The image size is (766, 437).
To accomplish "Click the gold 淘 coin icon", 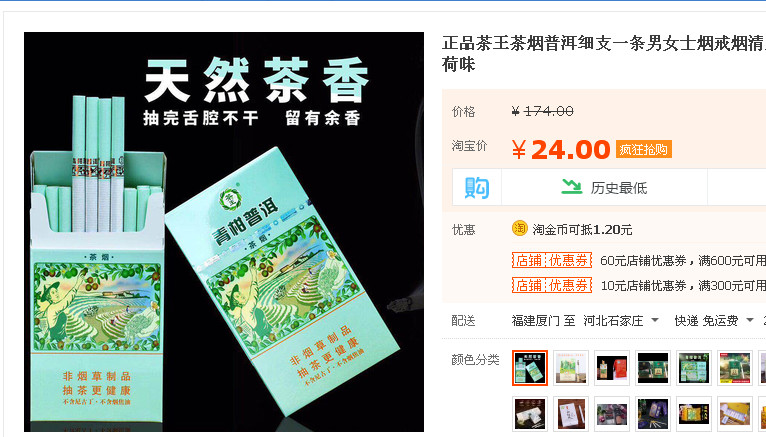I will (519, 229).
